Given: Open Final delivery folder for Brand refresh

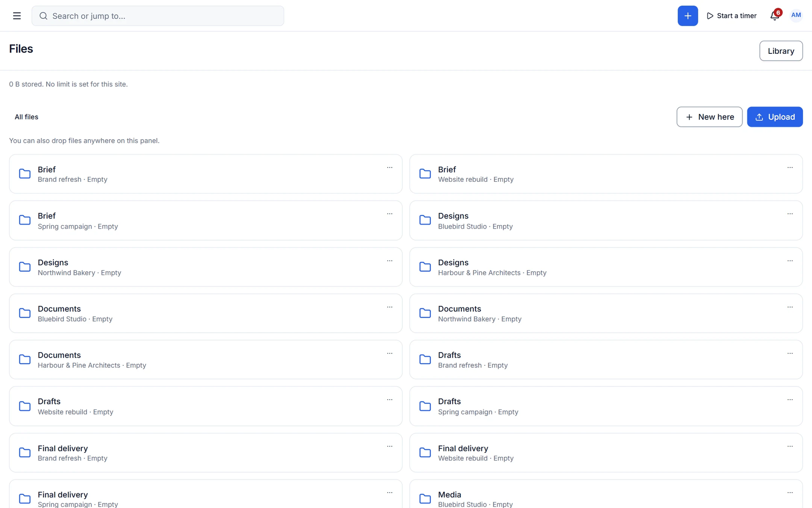Looking at the screenshot, I should [206, 453].
